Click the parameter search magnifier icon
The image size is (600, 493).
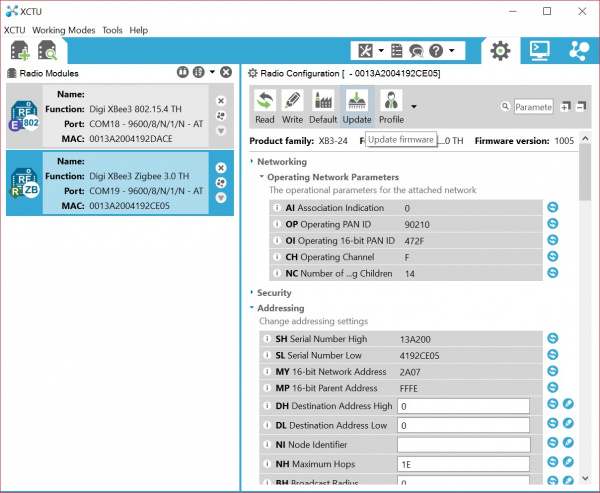(505, 107)
